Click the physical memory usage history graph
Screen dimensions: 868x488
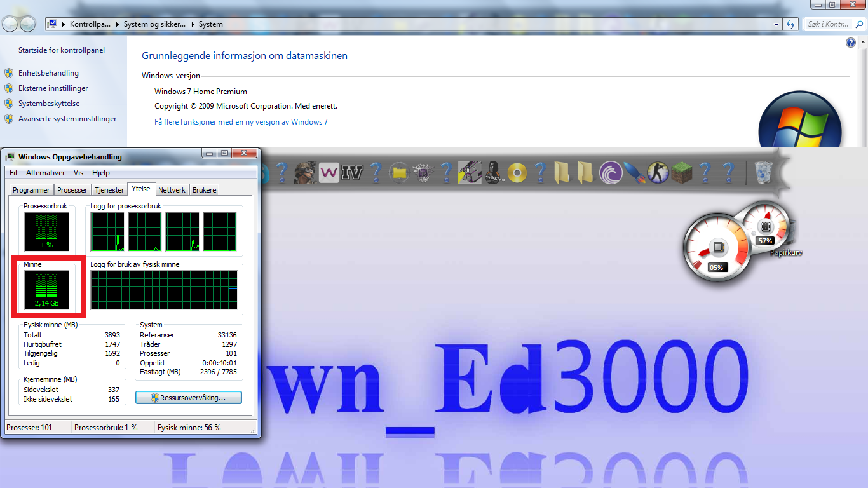coord(164,290)
